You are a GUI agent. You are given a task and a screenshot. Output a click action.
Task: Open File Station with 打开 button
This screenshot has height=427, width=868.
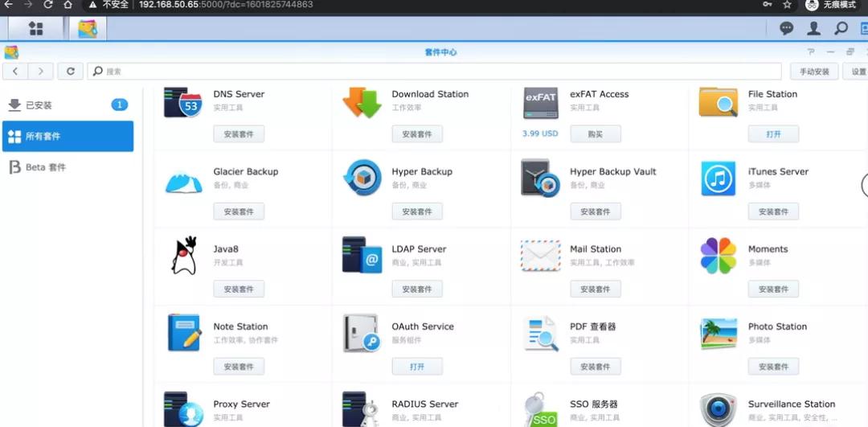[x=773, y=134]
